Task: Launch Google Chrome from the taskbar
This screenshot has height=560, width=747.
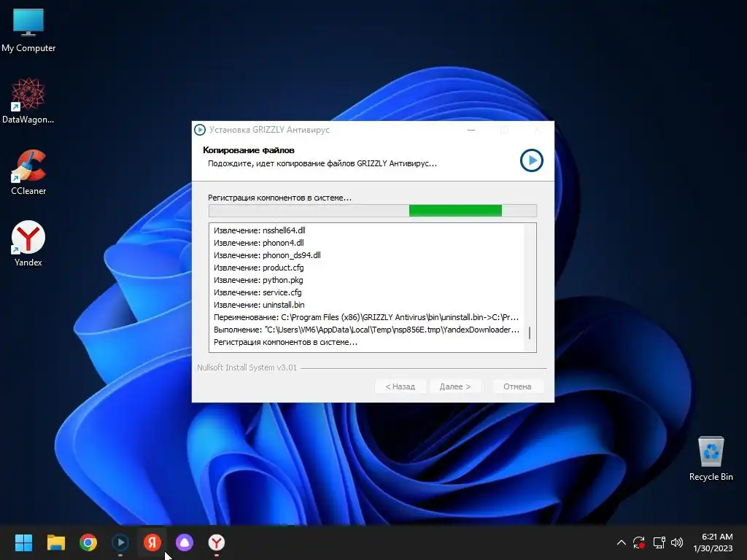Action: [x=88, y=542]
